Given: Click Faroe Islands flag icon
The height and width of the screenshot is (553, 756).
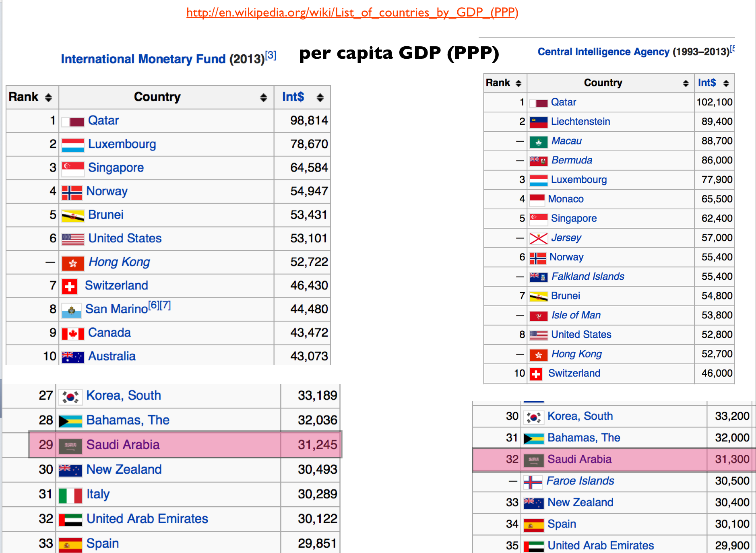Looking at the screenshot, I should [x=533, y=482].
